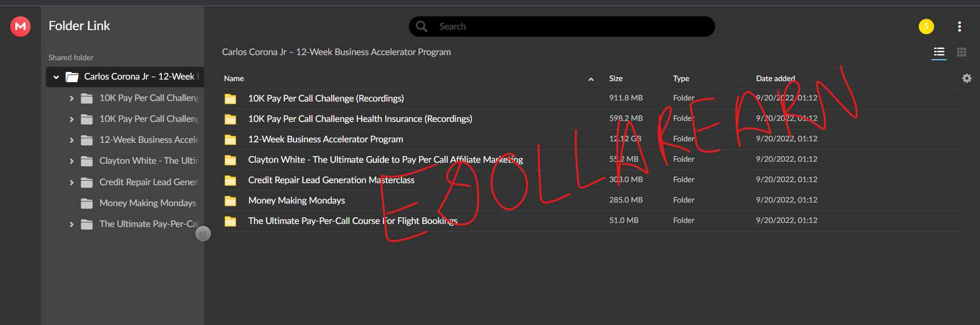This screenshot has width=980, height=325.
Task: Click the MEGA logo icon
Action: (x=20, y=26)
